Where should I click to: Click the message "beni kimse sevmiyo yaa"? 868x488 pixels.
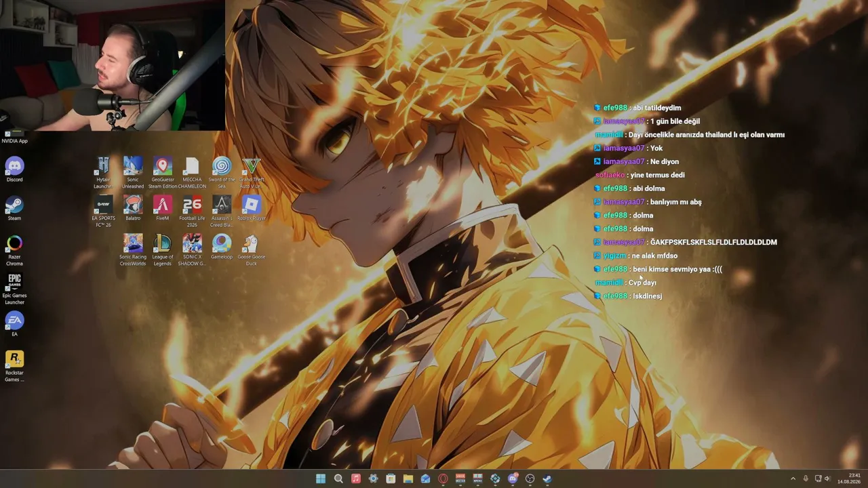point(677,269)
